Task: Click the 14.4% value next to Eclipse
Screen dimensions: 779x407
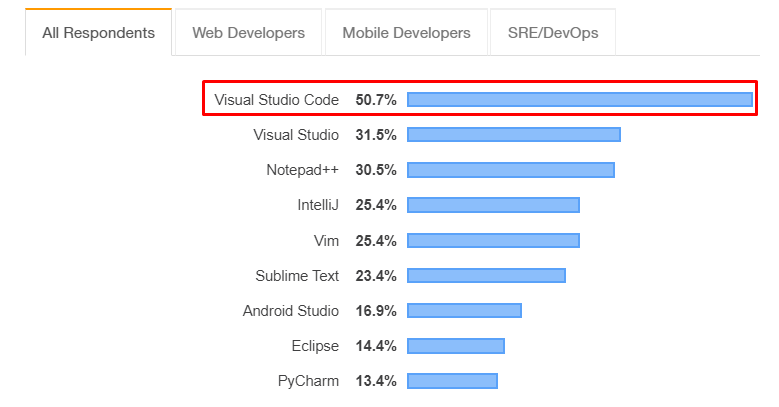Action: (x=375, y=346)
